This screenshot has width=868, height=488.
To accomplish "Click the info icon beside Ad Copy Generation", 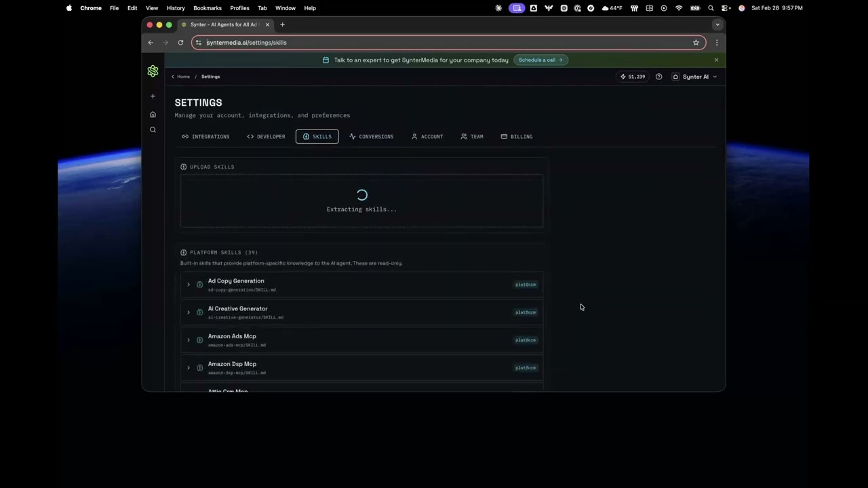I will (199, 285).
